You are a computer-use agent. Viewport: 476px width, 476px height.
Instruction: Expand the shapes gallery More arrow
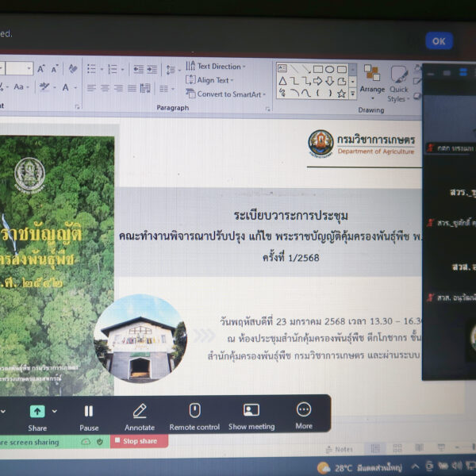tap(353, 94)
